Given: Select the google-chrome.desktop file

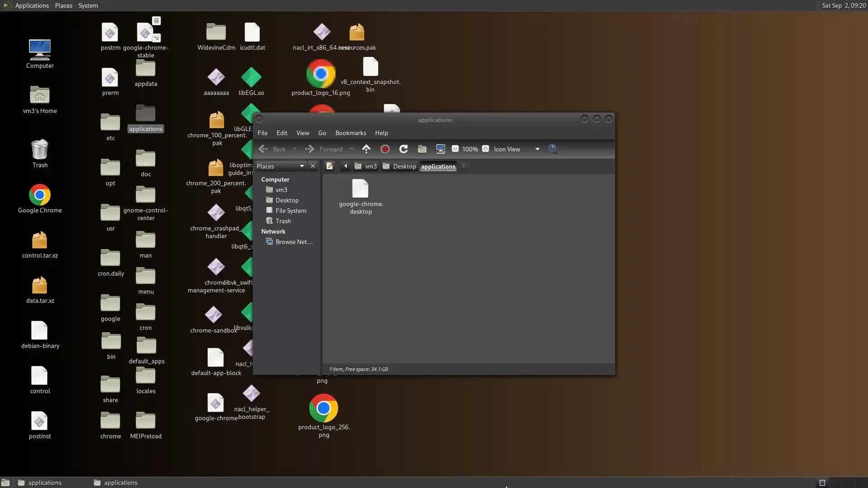Looking at the screenshot, I should (x=360, y=196).
